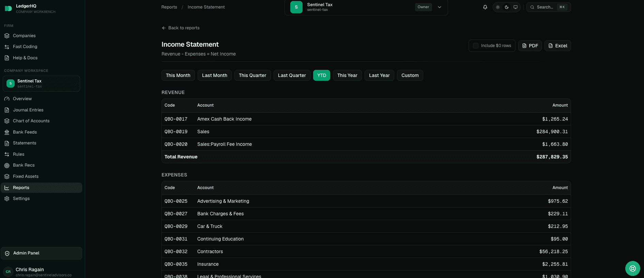Select the YTD period

(x=322, y=75)
